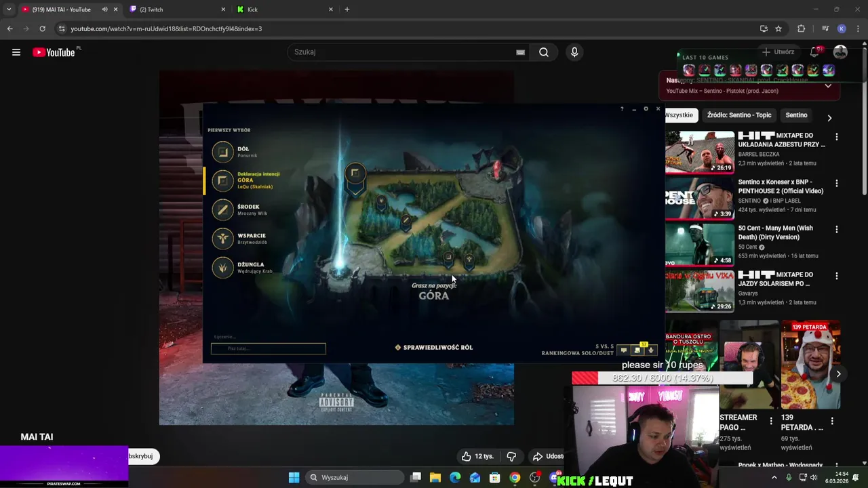This screenshot has width=868, height=488.
Task: Open the Windows Start menu
Action: pos(294,477)
